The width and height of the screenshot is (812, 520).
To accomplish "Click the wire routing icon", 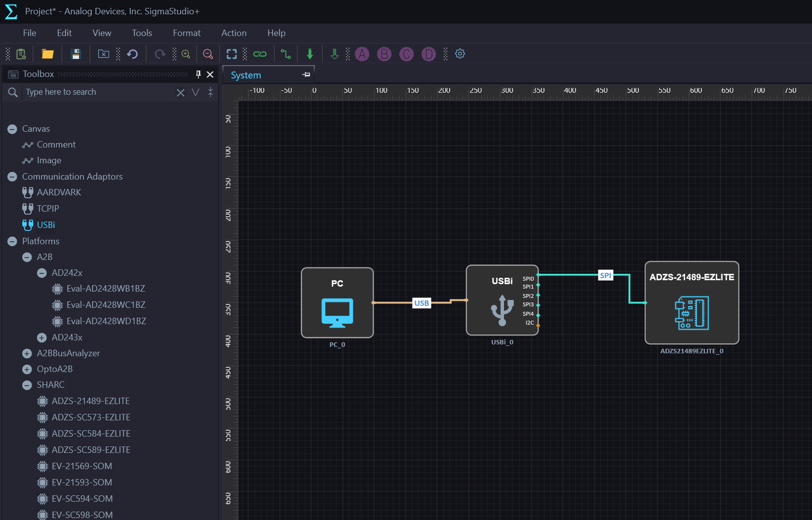I will 286,54.
